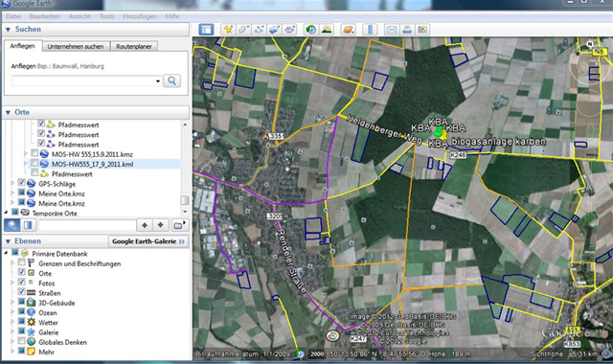Open the Ruler measurement tool
The width and height of the screenshot is (613, 364).
click(370, 30)
